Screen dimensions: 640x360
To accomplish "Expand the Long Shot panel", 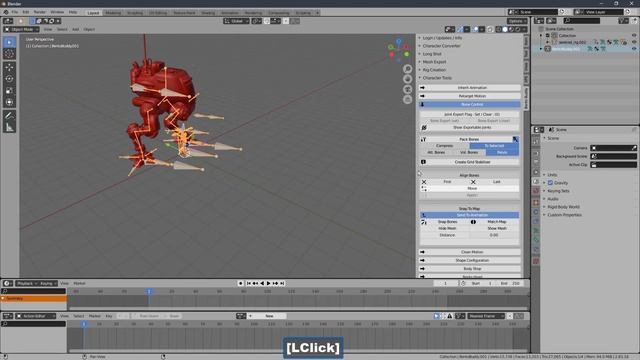I will [x=432, y=54].
